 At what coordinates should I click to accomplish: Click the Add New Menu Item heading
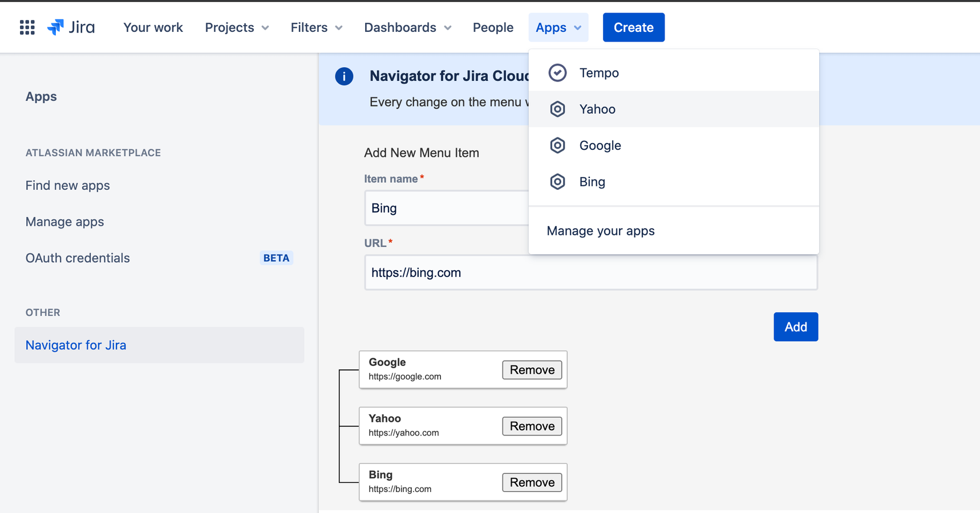[x=422, y=153]
